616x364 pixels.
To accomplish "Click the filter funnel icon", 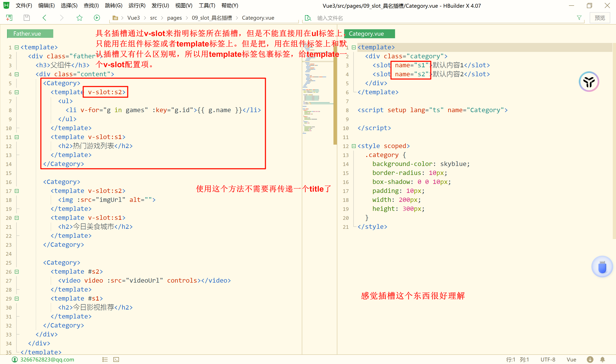I will [x=579, y=18].
